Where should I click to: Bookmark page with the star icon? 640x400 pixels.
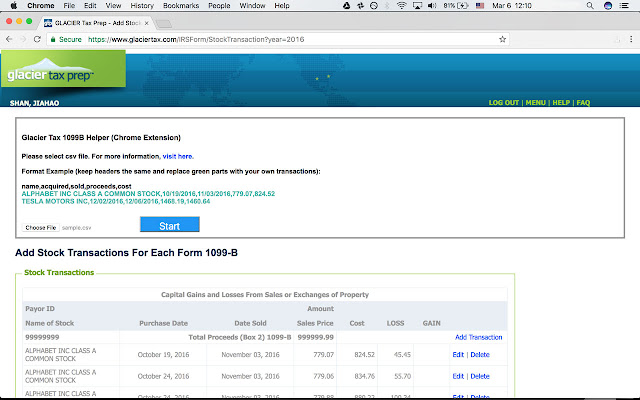coord(502,39)
